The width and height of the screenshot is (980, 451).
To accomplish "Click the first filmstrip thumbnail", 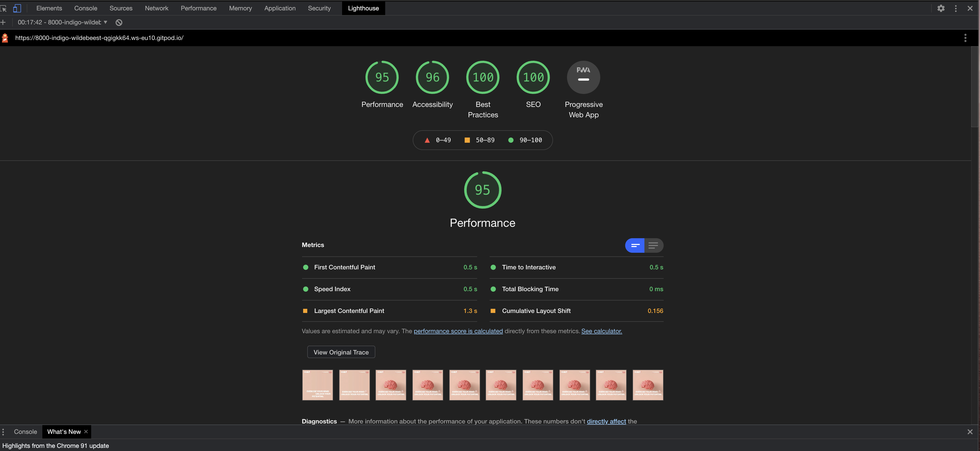I will point(317,385).
